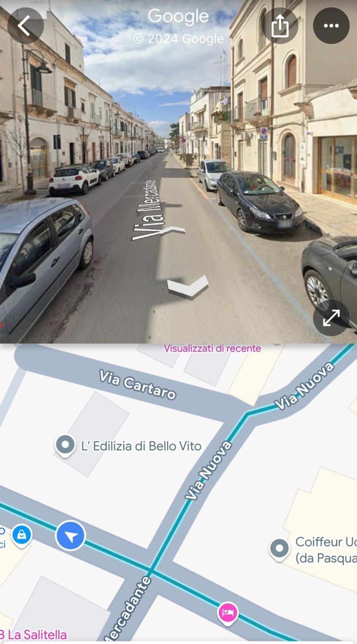This screenshot has height=644, width=357.
Task: Open L' Edilizia di Bello Vito label
Action: (x=141, y=446)
